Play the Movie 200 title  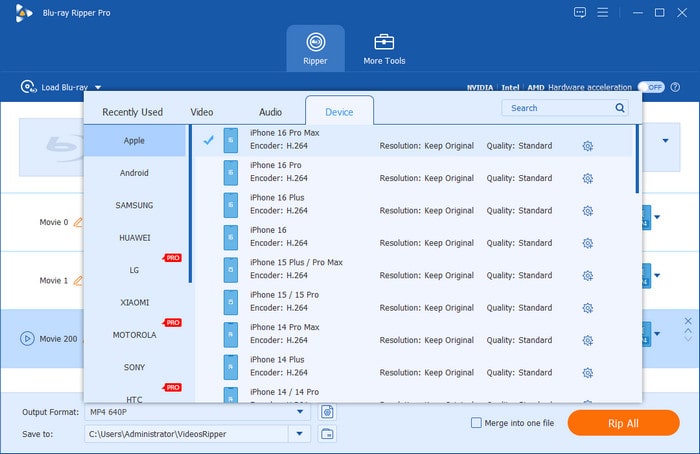(27, 338)
